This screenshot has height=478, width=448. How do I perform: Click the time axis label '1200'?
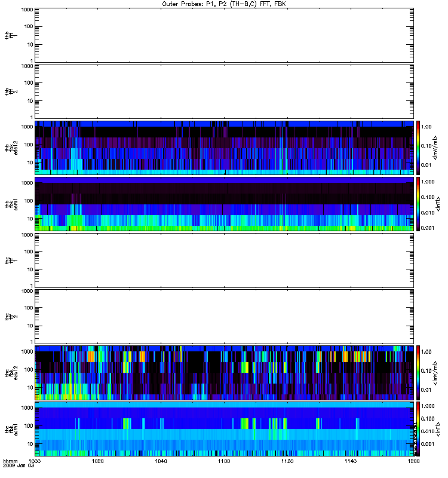pyautogui.click(x=413, y=461)
